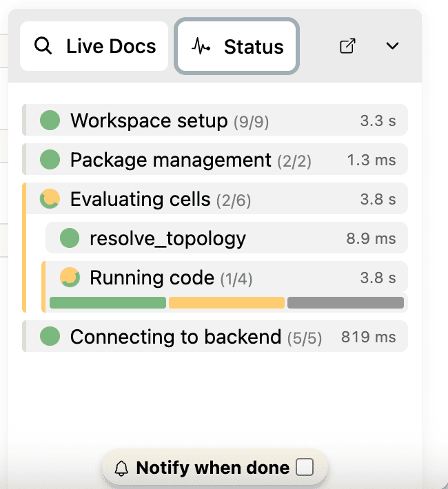Click the bell icon beside Notify when done

click(x=121, y=469)
